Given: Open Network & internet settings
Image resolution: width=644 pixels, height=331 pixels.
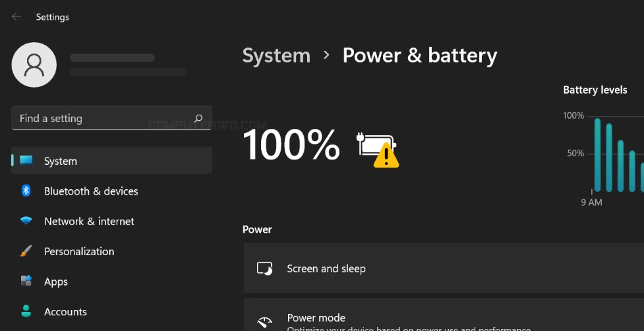Looking at the screenshot, I should click(111, 221).
